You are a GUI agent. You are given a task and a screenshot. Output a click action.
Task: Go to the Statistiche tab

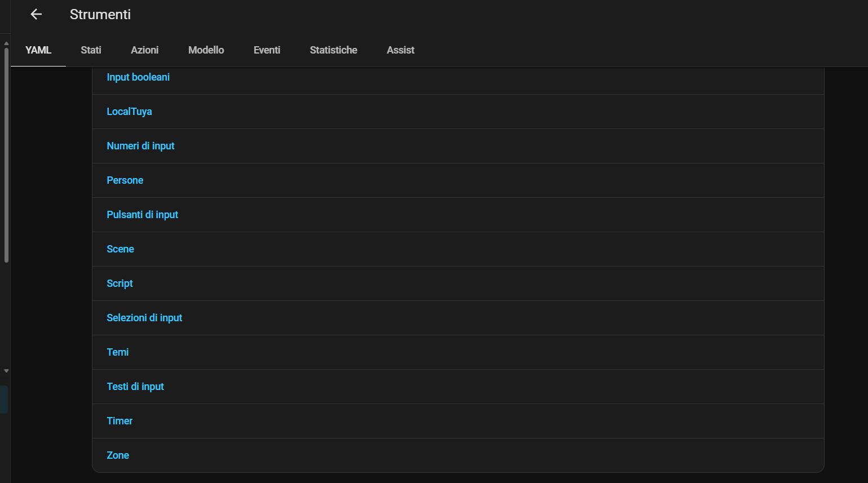[334, 50]
